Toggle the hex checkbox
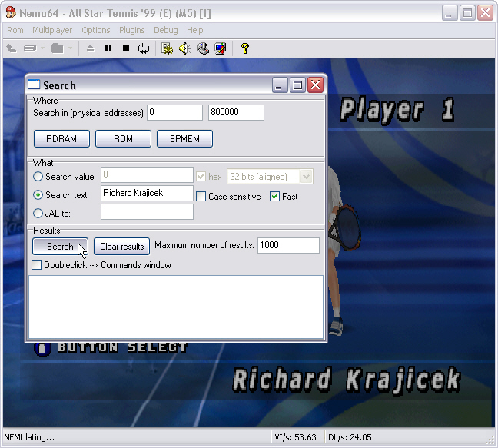The height and width of the screenshot is (448, 498). point(201,177)
